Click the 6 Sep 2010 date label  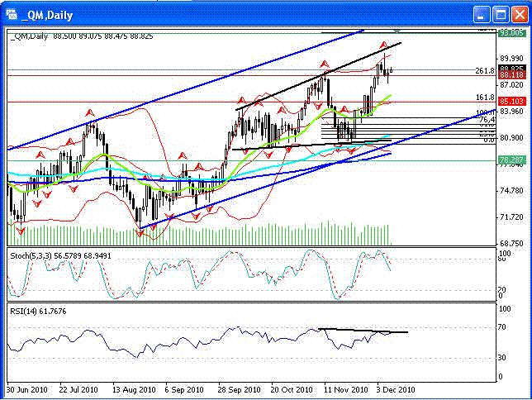[x=184, y=389]
